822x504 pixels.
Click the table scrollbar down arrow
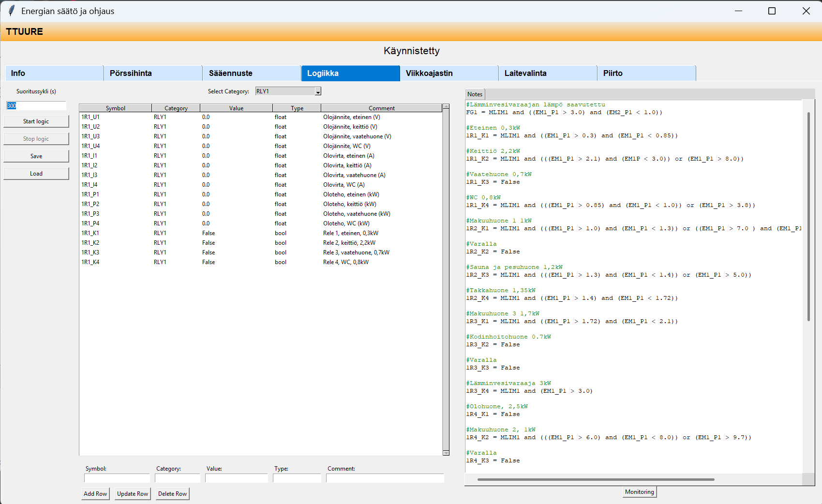446,453
